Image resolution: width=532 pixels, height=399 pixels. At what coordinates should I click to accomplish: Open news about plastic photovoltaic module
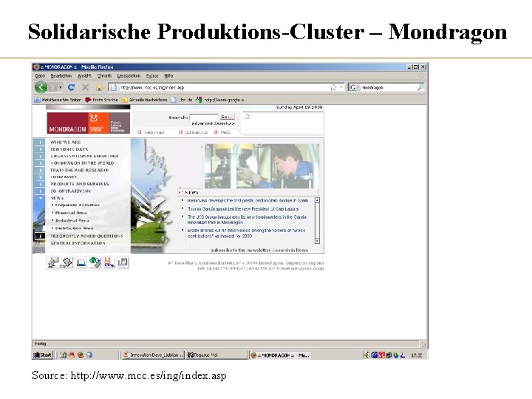tap(248, 200)
